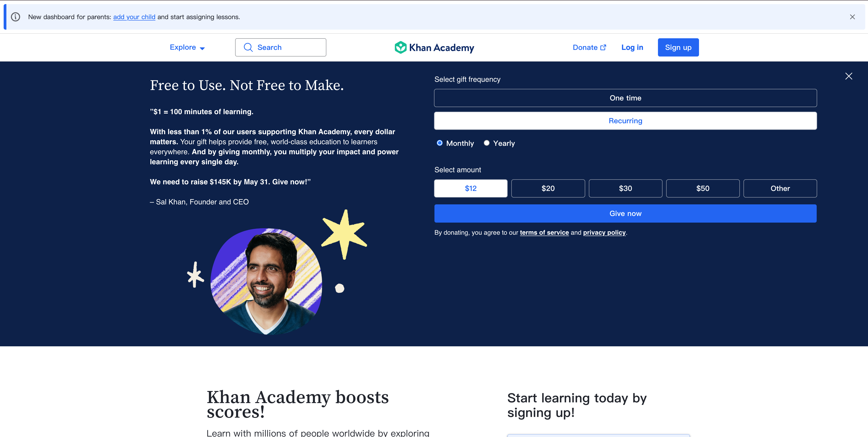
Task: Expand the Explore dropdown menu
Action: point(187,47)
